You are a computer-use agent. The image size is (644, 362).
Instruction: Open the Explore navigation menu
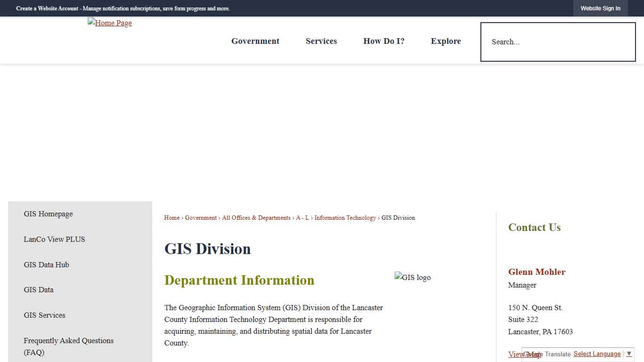click(x=446, y=41)
